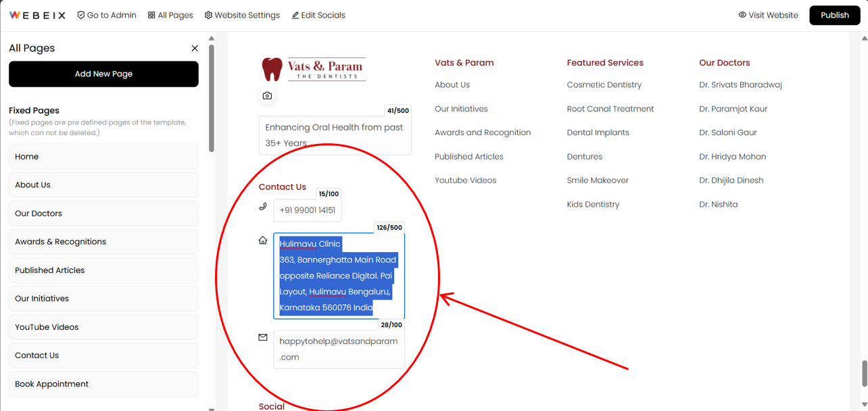Click Dr. Hridya Mohan in Our Doctors
This screenshot has height=411, width=868.
(x=733, y=156)
